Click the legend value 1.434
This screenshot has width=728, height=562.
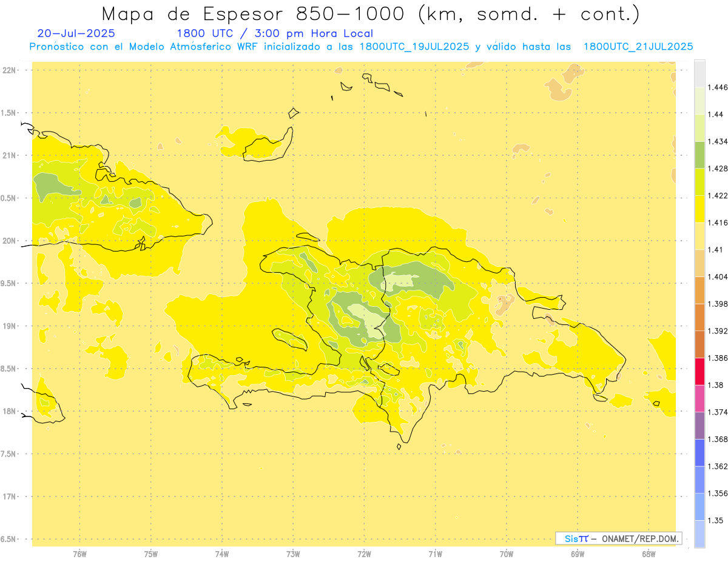[718, 141]
